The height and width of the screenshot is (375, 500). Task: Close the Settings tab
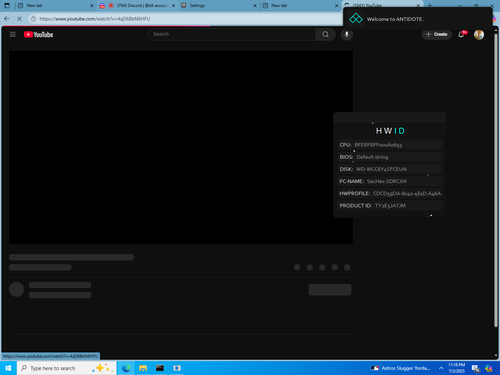[x=255, y=6]
